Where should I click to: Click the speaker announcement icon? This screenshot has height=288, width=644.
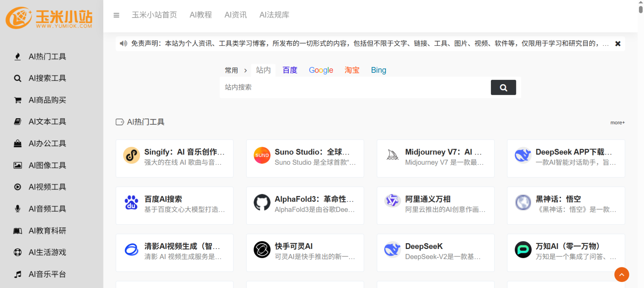tap(123, 43)
